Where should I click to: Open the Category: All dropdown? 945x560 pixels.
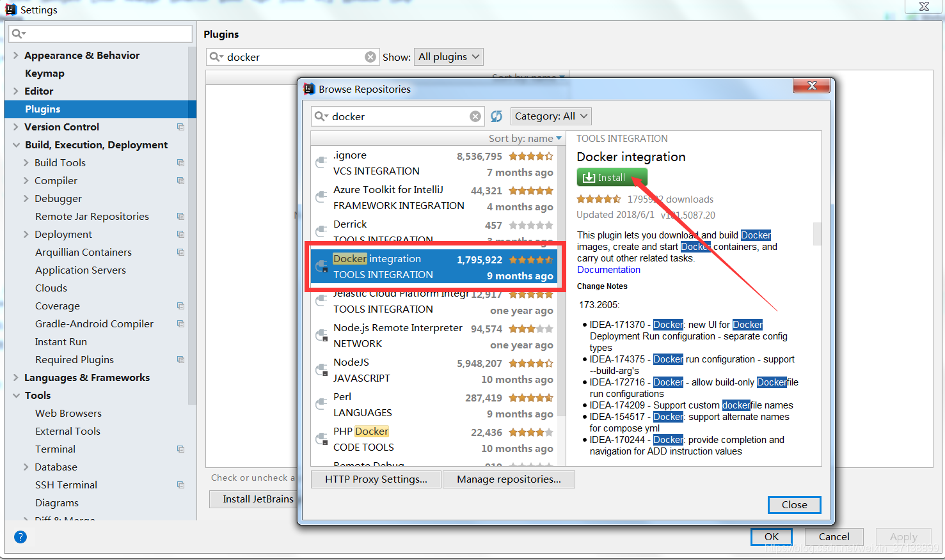(551, 116)
